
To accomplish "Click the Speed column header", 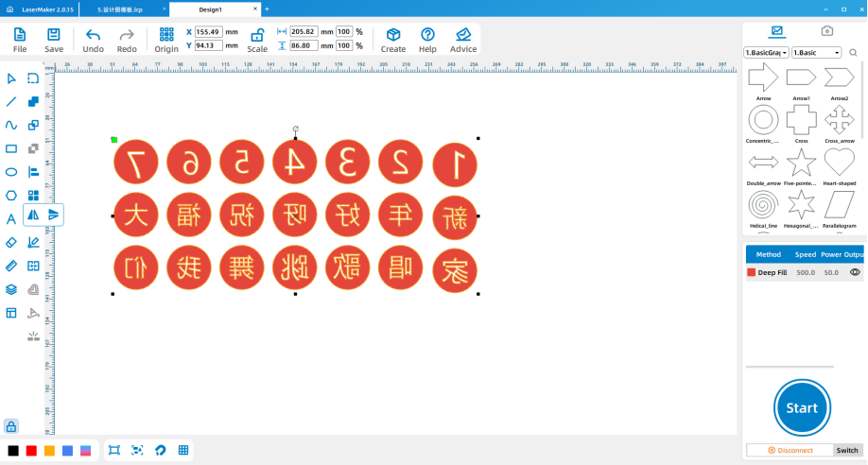I will click(x=806, y=254).
